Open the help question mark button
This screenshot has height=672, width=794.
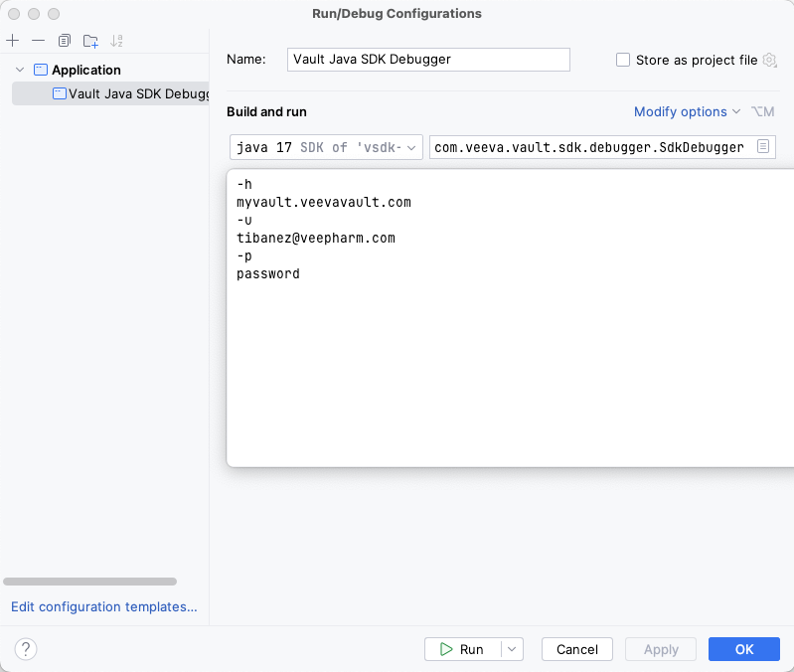click(26, 649)
